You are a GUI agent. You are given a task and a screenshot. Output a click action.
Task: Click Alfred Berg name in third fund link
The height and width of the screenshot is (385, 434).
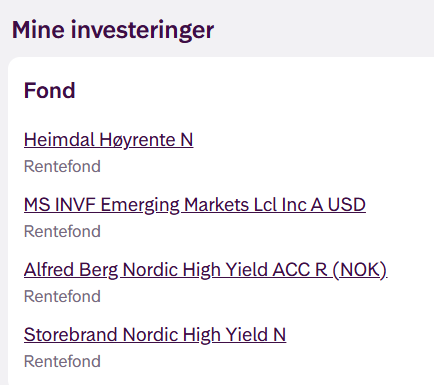click(71, 270)
